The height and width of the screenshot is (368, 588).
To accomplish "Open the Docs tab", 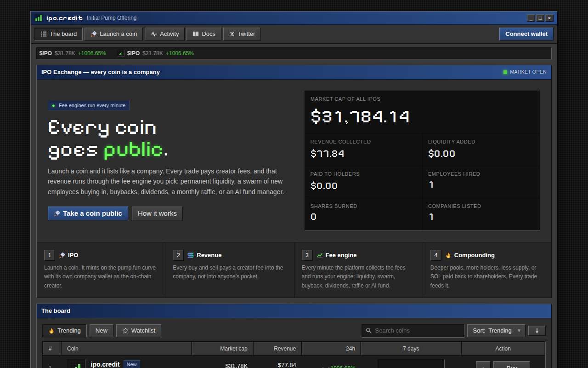I will pyautogui.click(x=204, y=34).
